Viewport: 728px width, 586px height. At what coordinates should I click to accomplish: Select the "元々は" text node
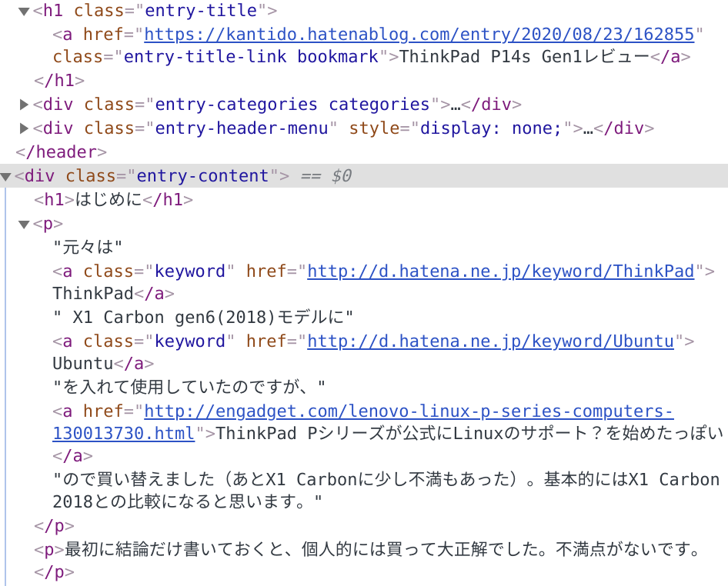pyautogui.click(x=88, y=247)
